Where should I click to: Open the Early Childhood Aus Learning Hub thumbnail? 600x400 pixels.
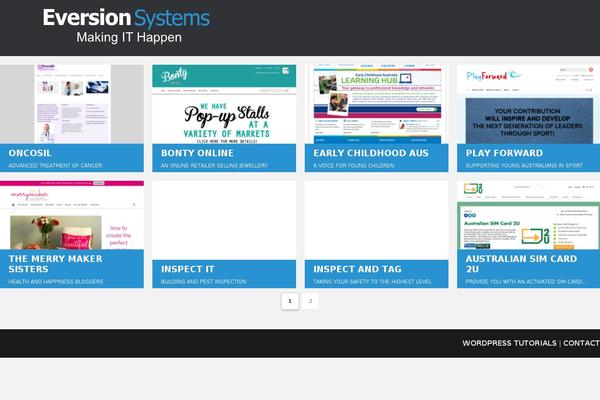pos(376,104)
